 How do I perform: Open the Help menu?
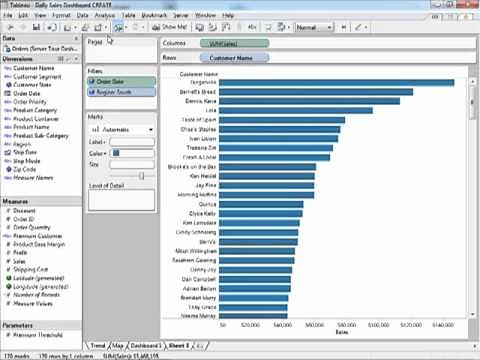click(x=228, y=15)
